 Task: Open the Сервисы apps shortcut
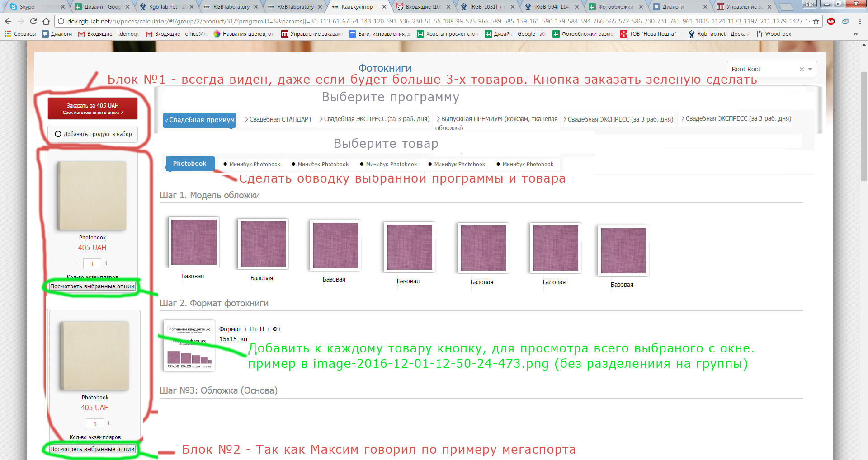click(20, 34)
